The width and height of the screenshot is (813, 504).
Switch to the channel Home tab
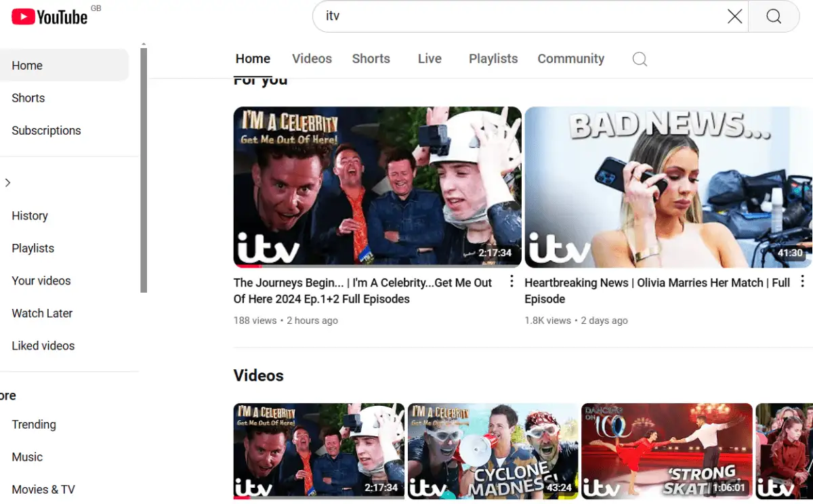[253, 59]
